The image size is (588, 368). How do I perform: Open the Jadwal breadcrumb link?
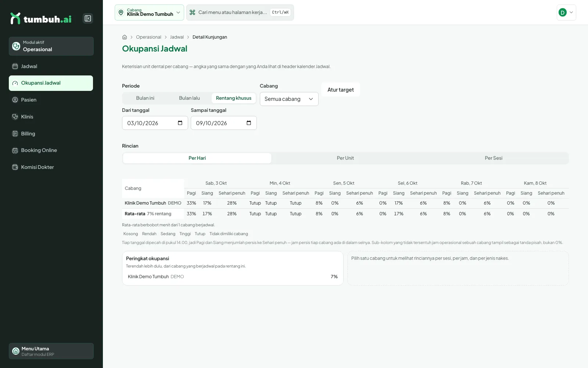coord(177,37)
